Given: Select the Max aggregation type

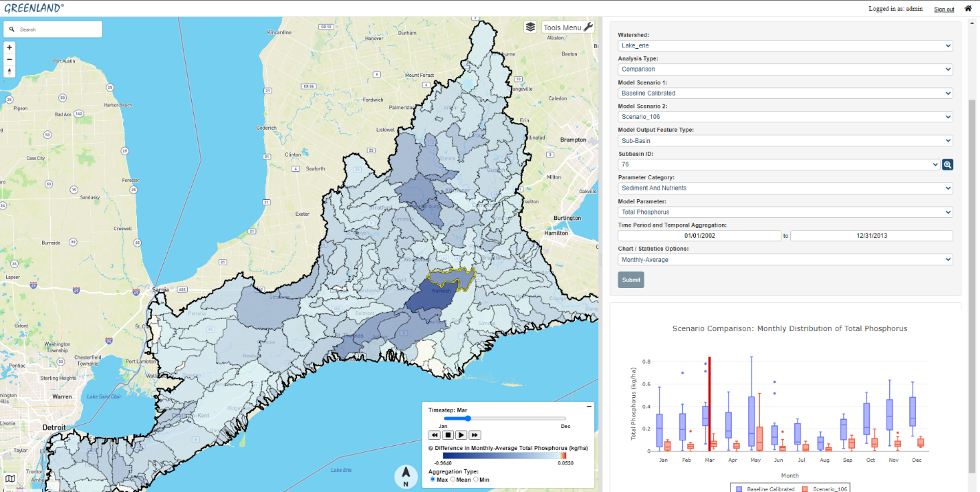Looking at the screenshot, I should pos(433,480).
